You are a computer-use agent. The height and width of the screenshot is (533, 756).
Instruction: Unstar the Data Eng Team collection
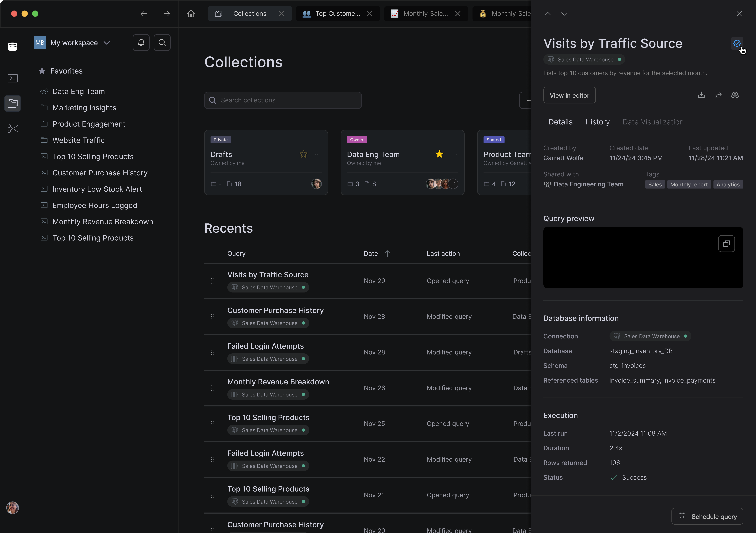pos(439,154)
